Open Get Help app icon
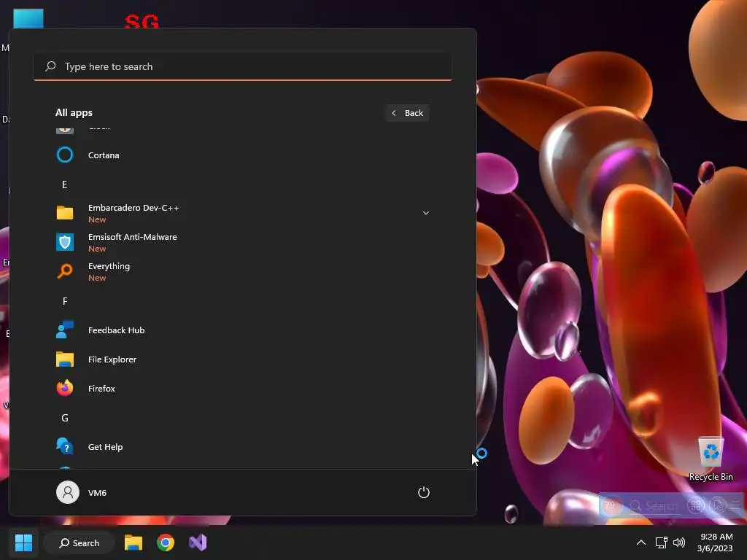Viewport: 747px width, 560px height. [65, 446]
